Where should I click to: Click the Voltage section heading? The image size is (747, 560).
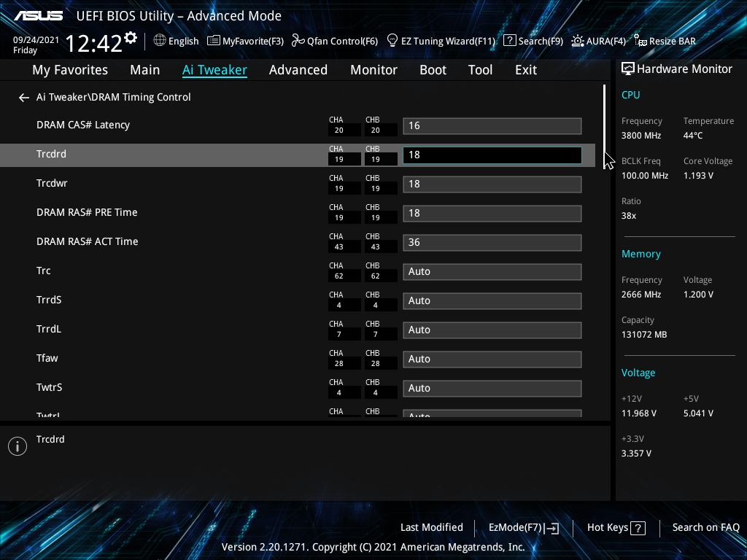[x=638, y=373]
